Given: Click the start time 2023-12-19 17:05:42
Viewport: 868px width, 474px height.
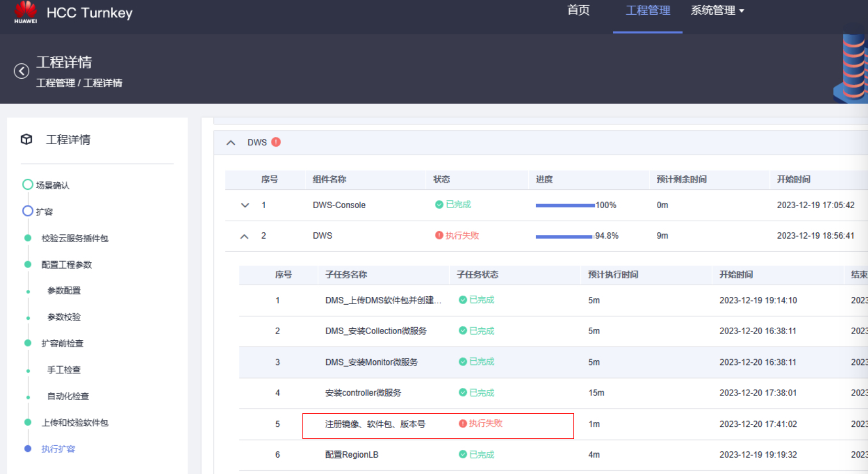Looking at the screenshot, I should 816,205.
